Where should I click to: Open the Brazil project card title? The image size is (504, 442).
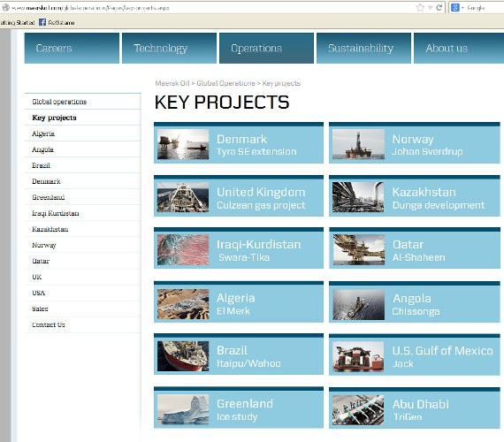(232, 350)
